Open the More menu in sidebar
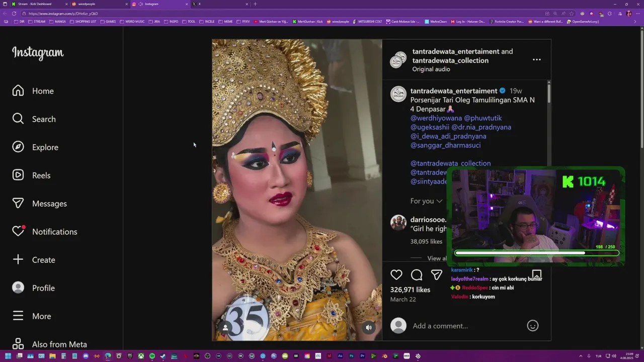 click(x=31, y=316)
